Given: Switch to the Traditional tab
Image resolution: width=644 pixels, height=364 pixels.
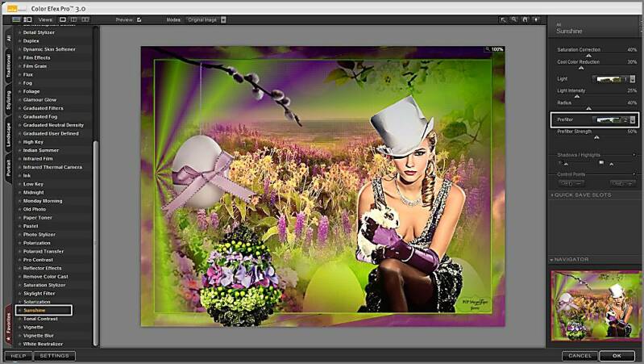Looking at the screenshot, I should 8,66.
